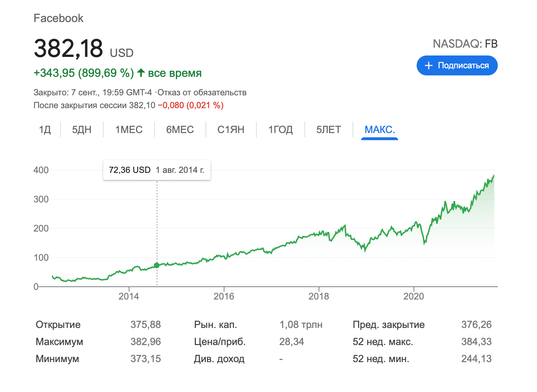The image size is (537, 392).
Task: Choose the 1ГОД chart range
Action: [280, 129]
